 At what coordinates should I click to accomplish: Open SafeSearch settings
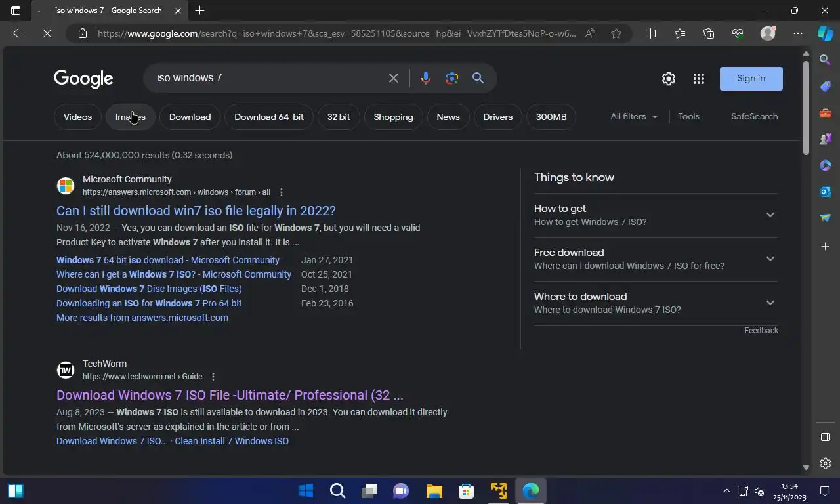click(755, 116)
